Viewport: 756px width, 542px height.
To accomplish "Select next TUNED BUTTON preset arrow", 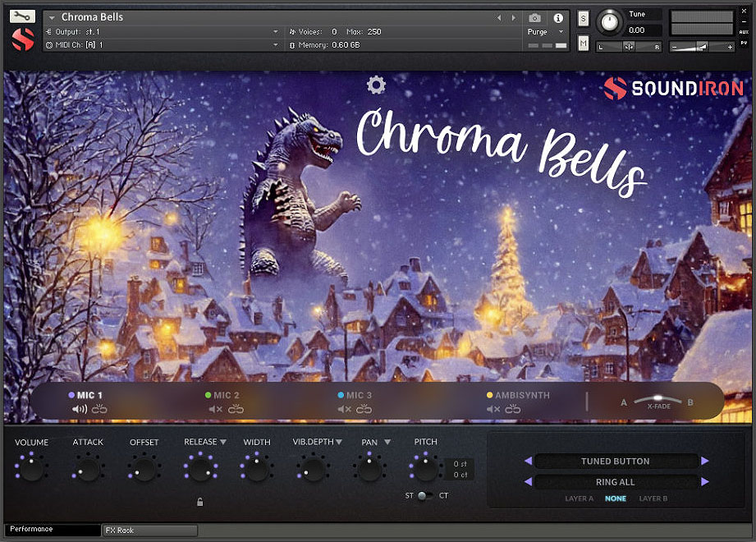I will pos(705,461).
